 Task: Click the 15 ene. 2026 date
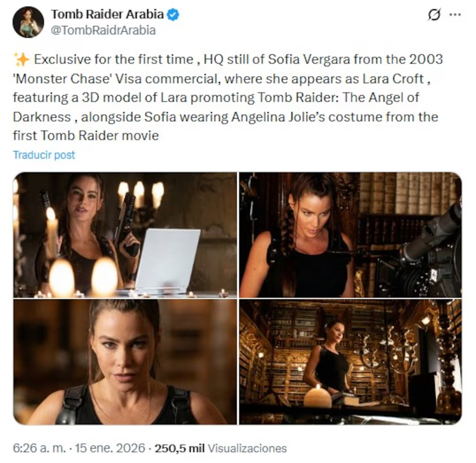(110, 448)
